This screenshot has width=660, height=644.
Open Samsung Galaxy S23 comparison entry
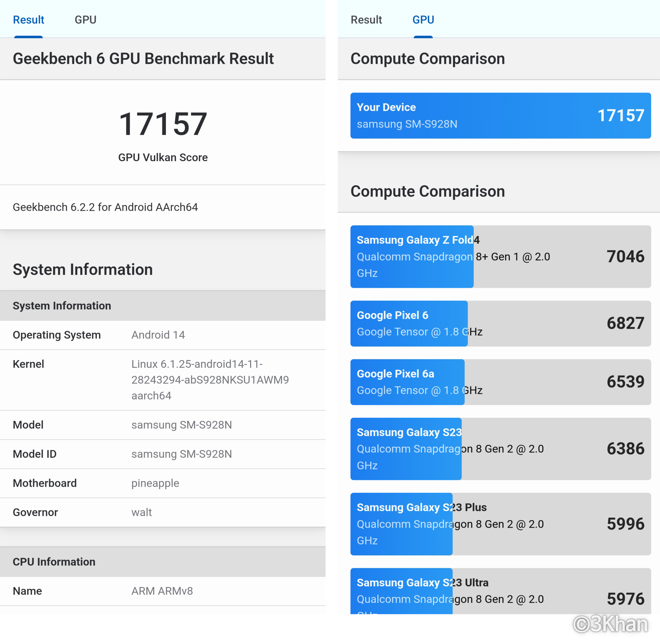point(500,449)
